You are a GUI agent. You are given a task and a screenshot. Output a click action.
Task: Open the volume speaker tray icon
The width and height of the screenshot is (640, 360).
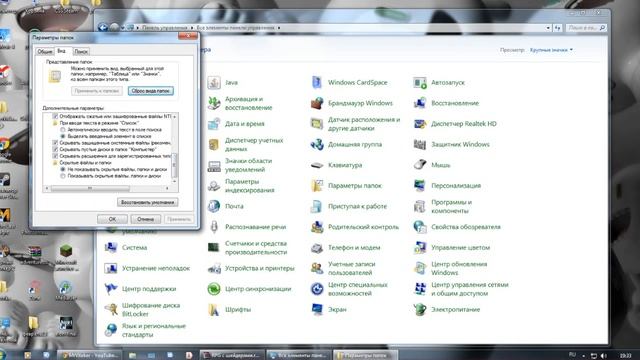point(604,356)
